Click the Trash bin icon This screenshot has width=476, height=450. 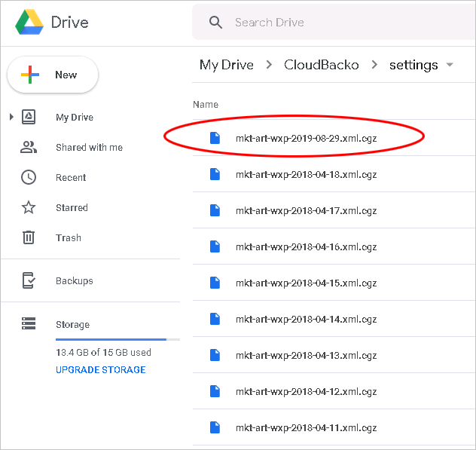(29, 237)
